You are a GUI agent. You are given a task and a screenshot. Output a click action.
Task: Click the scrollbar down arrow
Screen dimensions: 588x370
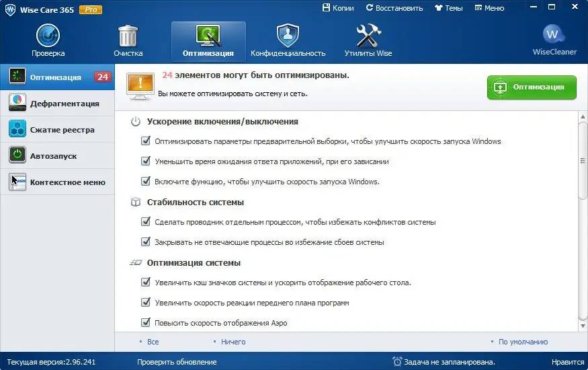pyautogui.click(x=583, y=326)
